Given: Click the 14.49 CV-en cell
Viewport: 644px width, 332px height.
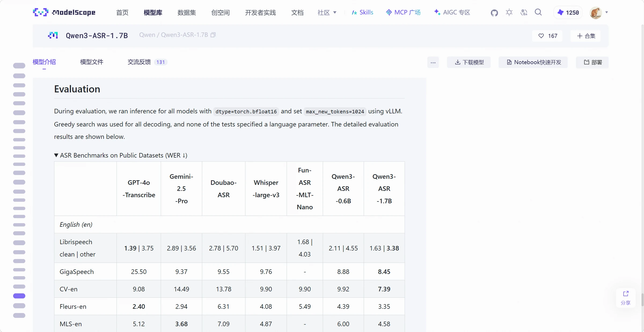Looking at the screenshot, I should [x=181, y=289].
